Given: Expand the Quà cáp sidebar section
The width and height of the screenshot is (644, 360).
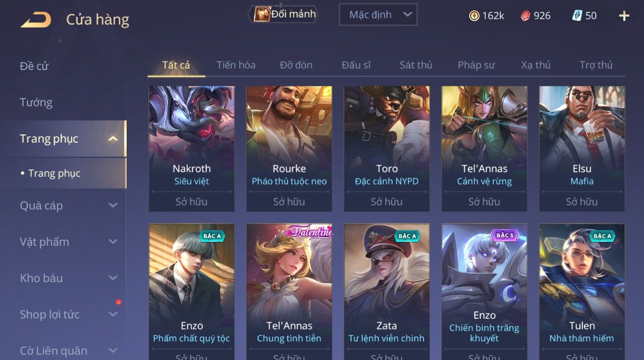Looking at the screenshot, I should (113, 206).
